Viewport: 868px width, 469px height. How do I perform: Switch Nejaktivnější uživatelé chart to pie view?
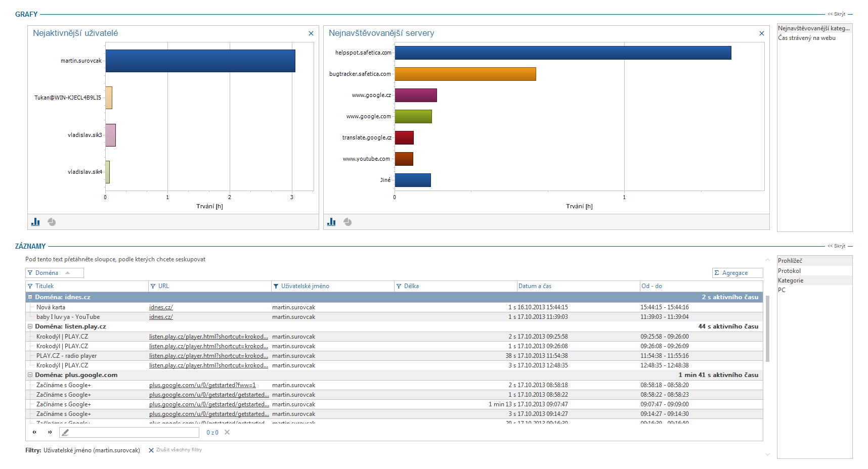52,222
